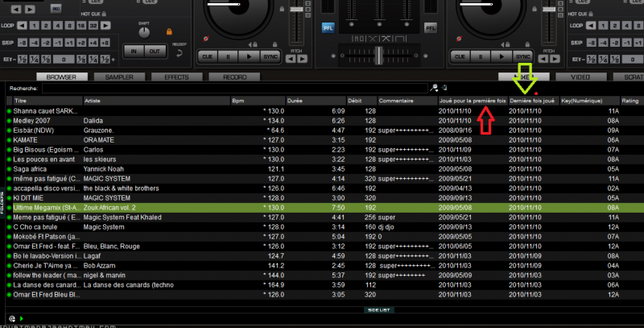Toggle the orange lock next to SHIFT knob
The image size is (644, 328).
[x=169, y=31]
